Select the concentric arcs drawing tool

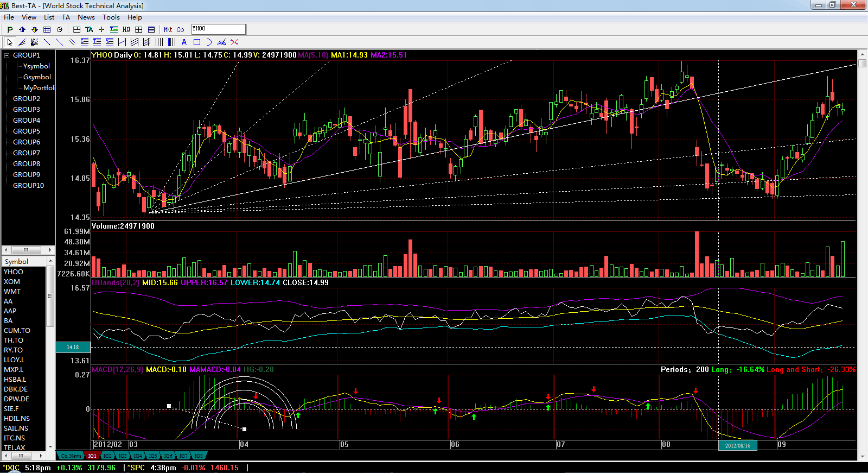click(x=221, y=42)
